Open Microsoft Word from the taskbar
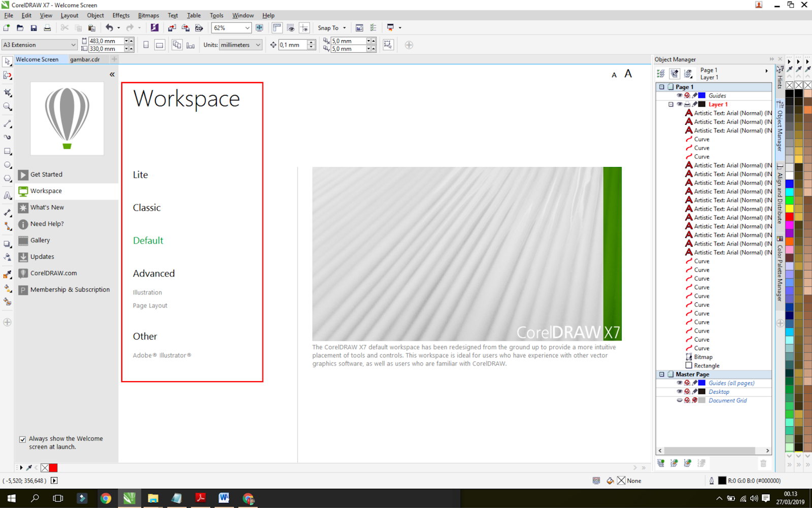812x508 pixels. coord(224,498)
